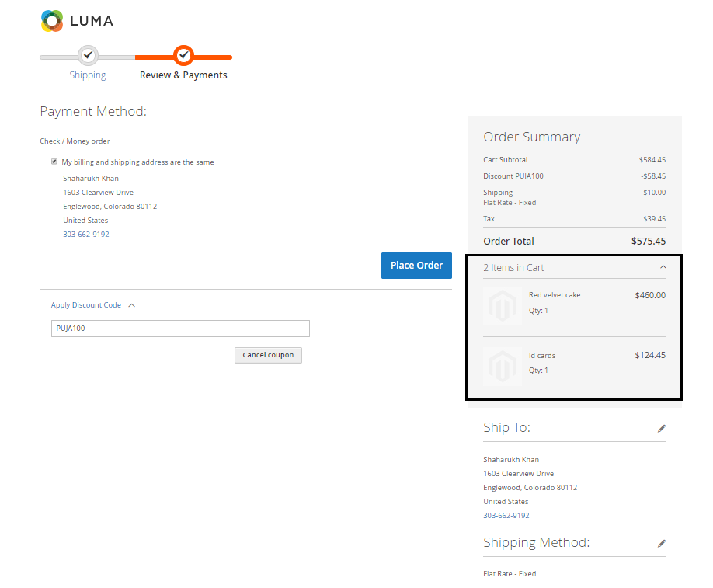Collapse the Apply Discount Code section

[x=131, y=305]
